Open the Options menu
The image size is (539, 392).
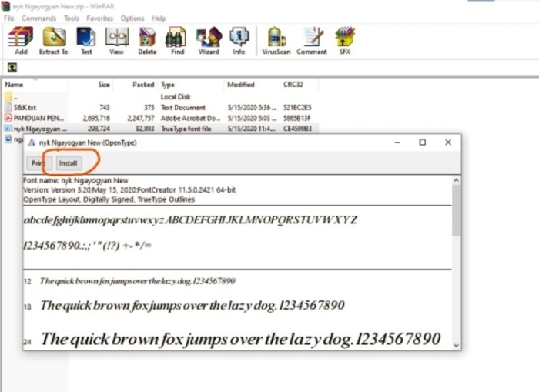pos(132,18)
